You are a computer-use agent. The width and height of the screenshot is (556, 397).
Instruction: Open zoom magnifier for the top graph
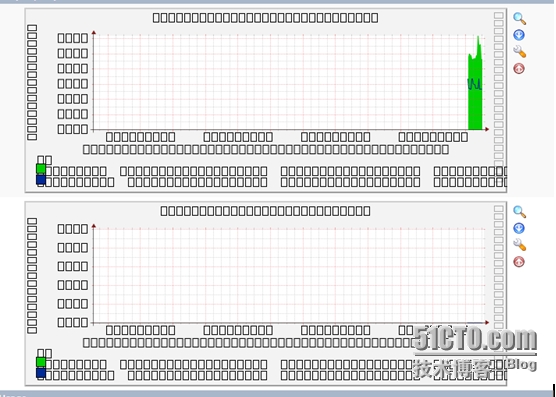[519, 18]
